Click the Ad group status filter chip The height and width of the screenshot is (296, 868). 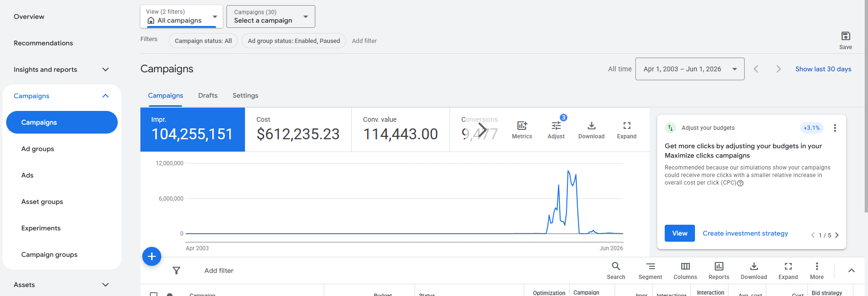click(x=294, y=41)
